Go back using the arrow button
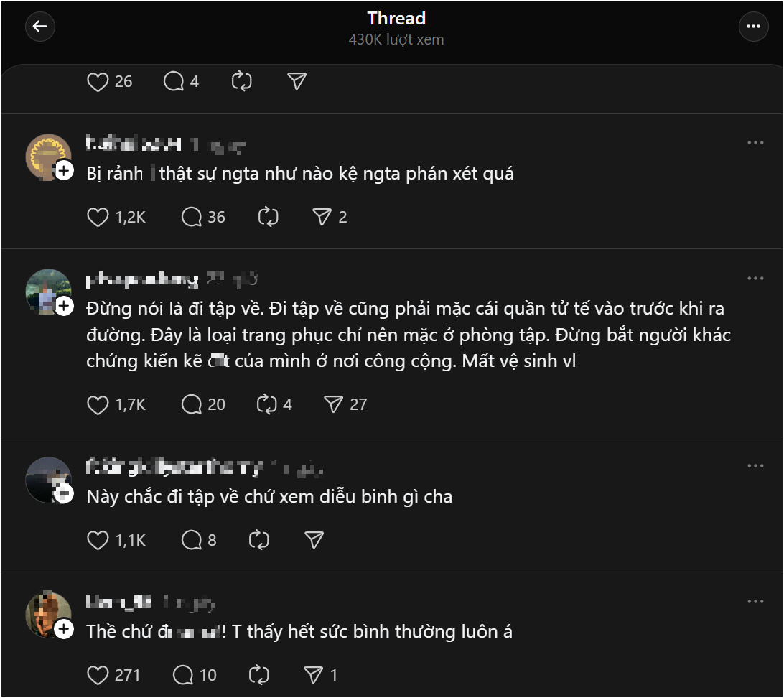 pos(39,27)
